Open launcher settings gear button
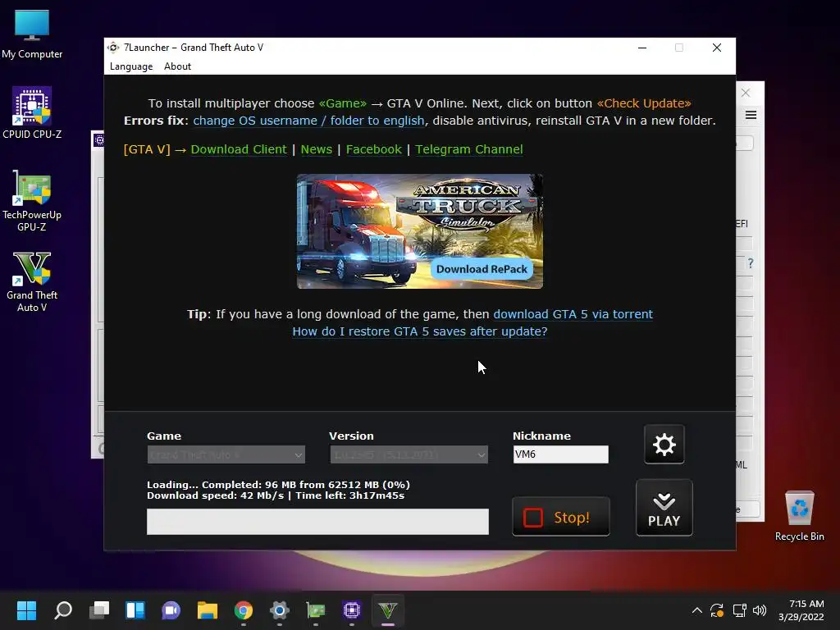 (x=664, y=444)
